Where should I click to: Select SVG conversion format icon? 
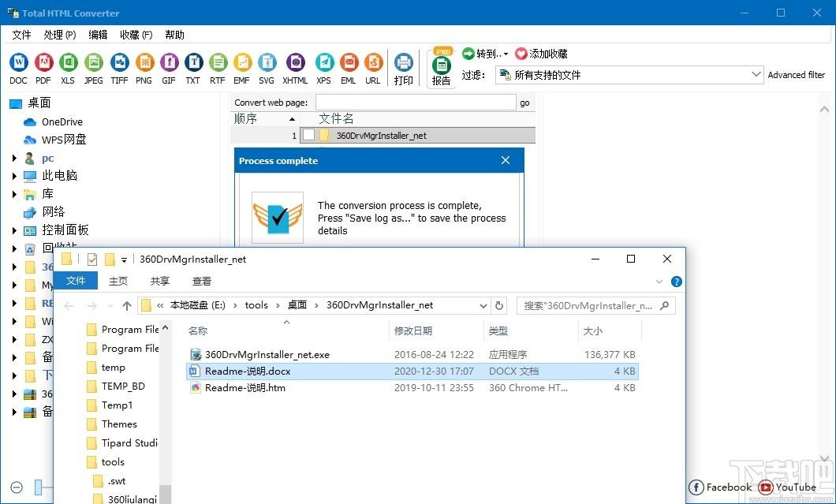tap(267, 63)
